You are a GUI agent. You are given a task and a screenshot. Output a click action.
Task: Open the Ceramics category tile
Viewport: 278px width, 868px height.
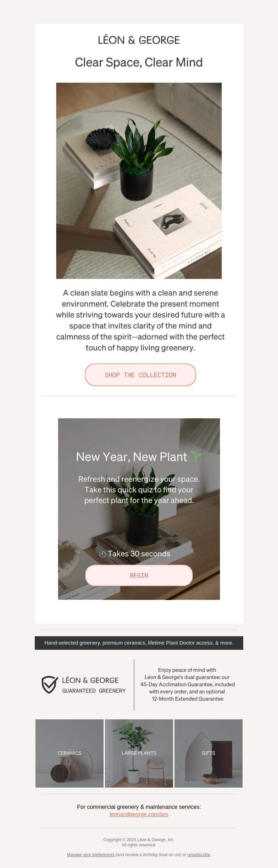pyautogui.click(x=69, y=753)
